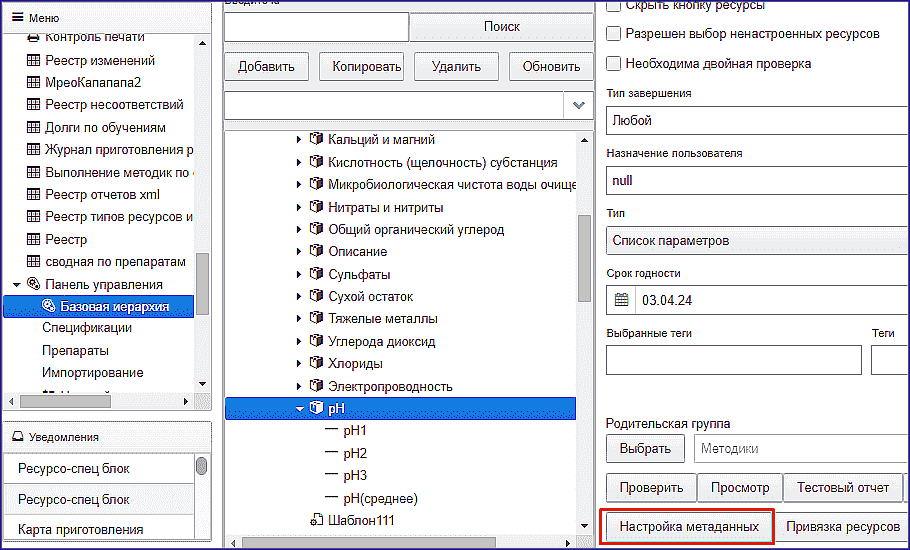Focus the search text field
The image size is (910, 550).
pos(316,26)
